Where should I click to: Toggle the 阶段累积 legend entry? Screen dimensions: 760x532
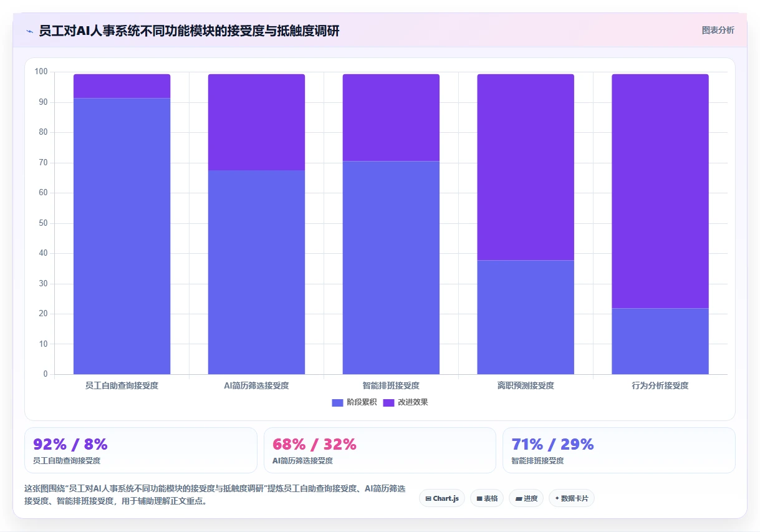354,402
